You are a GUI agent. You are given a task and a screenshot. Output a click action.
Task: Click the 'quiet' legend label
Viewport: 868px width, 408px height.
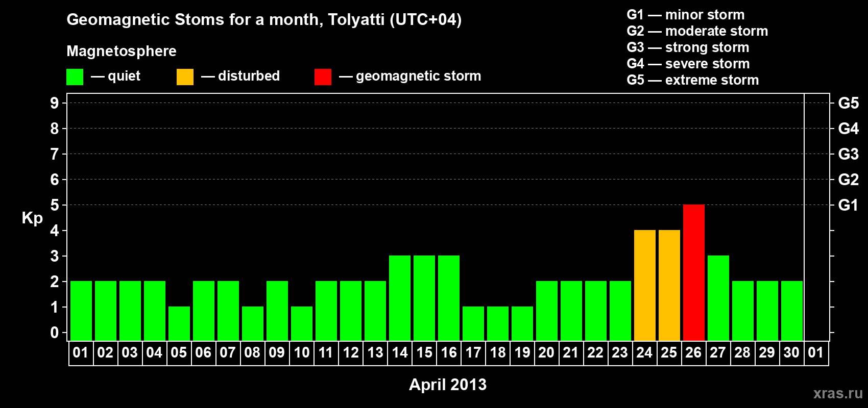coord(124,76)
